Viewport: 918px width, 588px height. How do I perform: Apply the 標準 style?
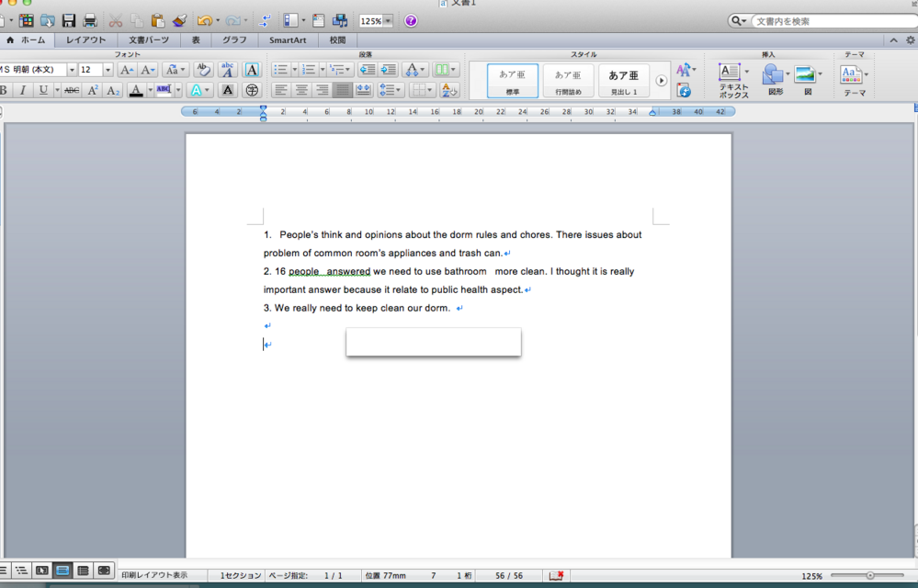512,81
